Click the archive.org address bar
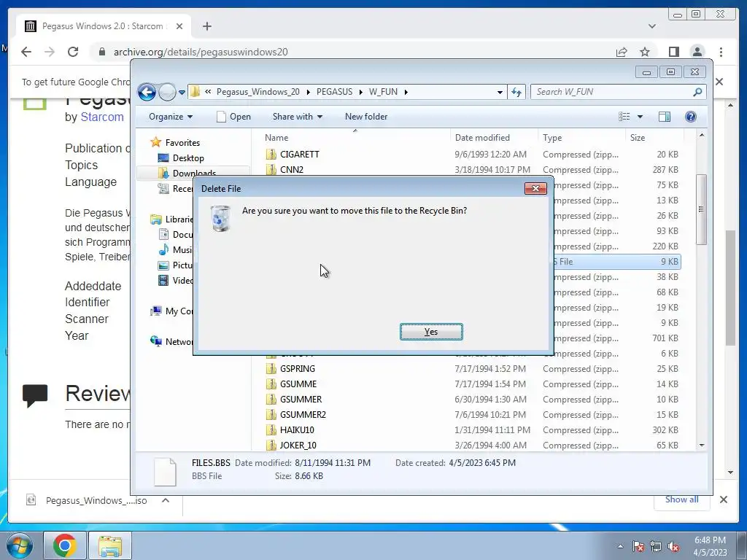 click(x=352, y=52)
